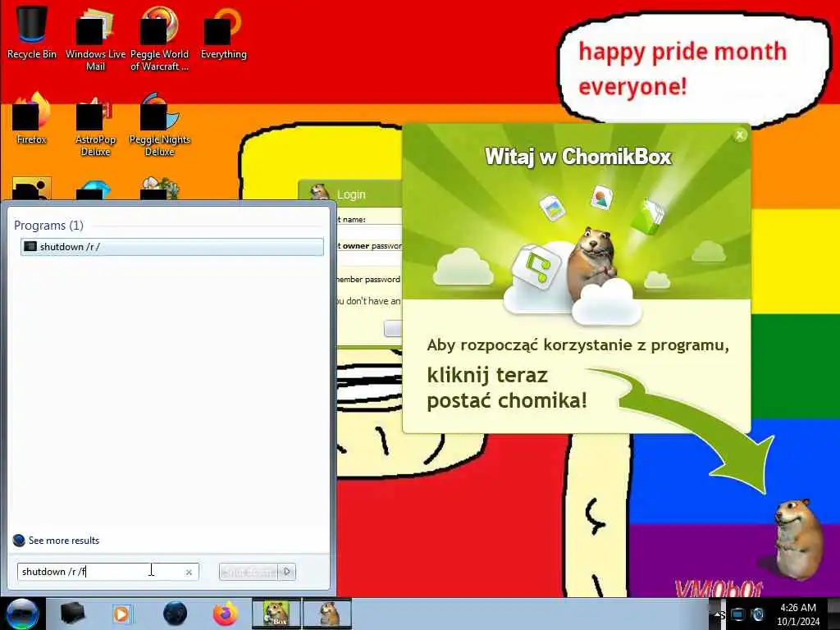Viewport: 840px width, 630px height.
Task: Open Windows Media Player from taskbar
Action: pos(121,614)
